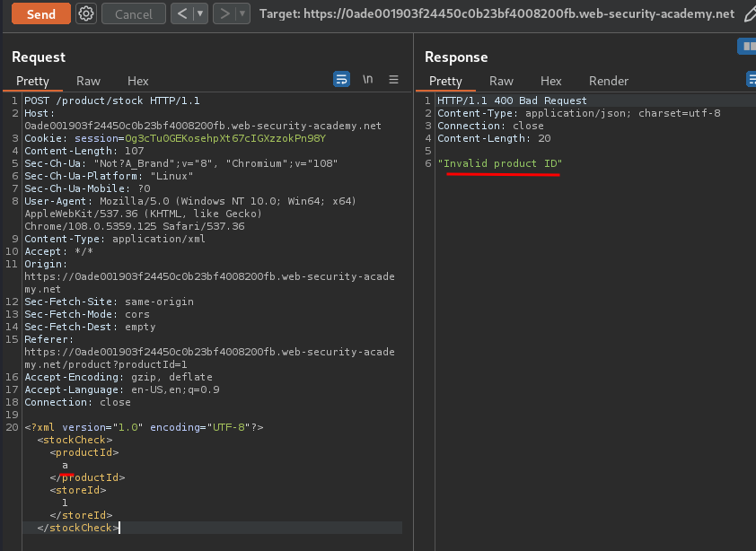The height and width of the screenshot is (551, 756).
Task: Click the storeId value '1' in XML
Action: tap(65, 503)
